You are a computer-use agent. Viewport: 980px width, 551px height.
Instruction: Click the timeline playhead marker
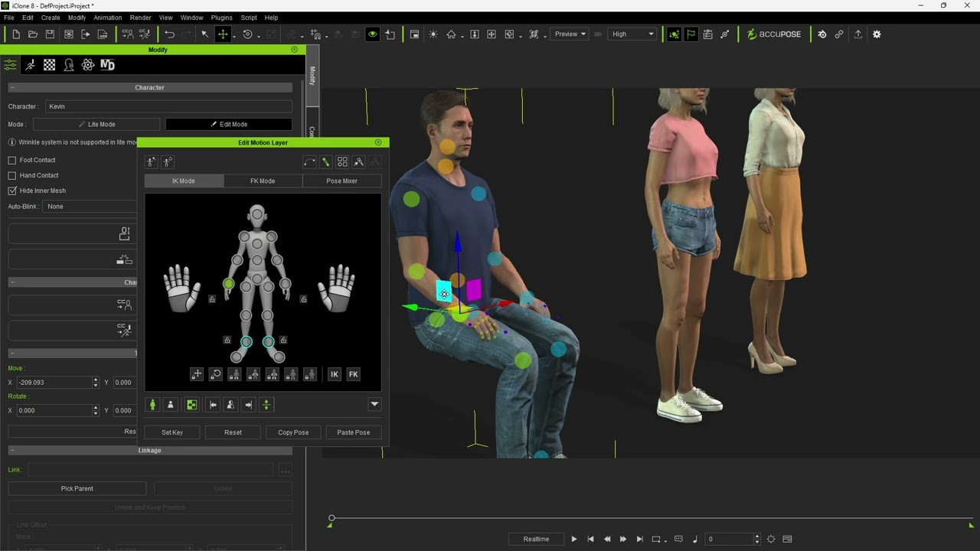332,519
